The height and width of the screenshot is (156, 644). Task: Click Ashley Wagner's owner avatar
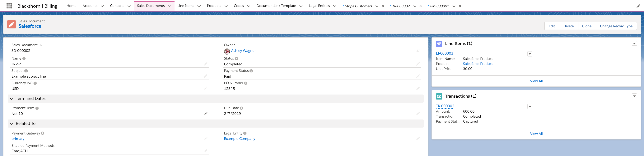coord(227,51)
